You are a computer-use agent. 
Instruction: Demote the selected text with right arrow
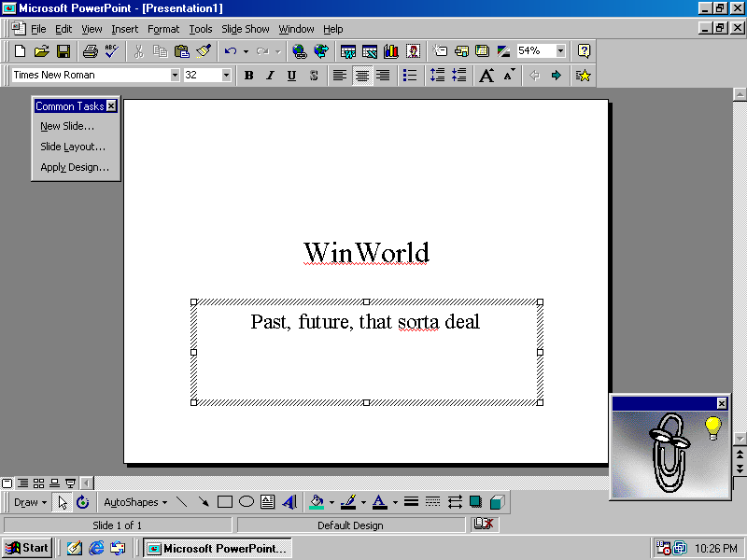[556, 76]
